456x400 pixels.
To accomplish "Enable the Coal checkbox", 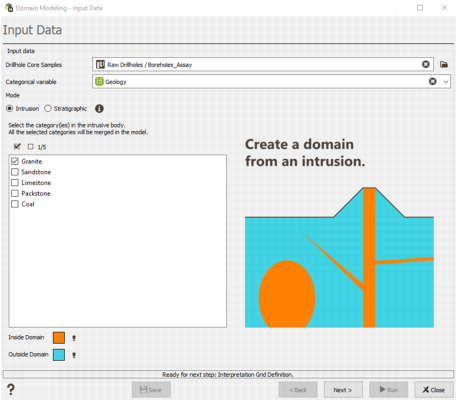I will point(15,204).
